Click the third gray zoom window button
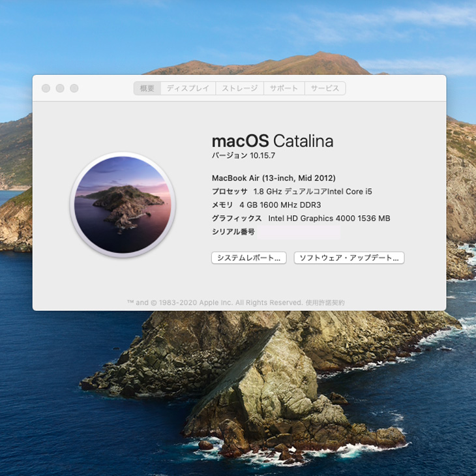The height and width of the screenshot is (476, 476). pyautogui.click(x=74, y=88)
